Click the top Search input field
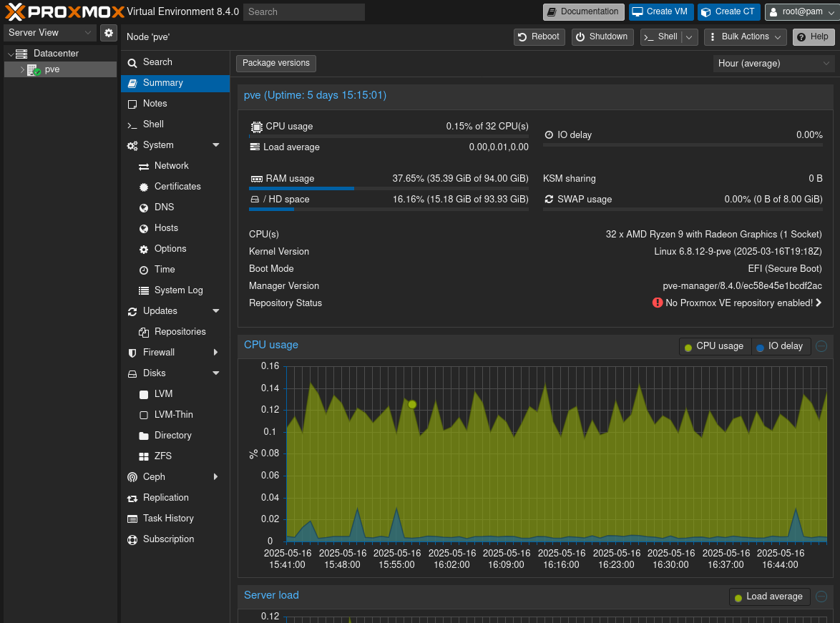840x623 pixels. click(x=304, y=11)
